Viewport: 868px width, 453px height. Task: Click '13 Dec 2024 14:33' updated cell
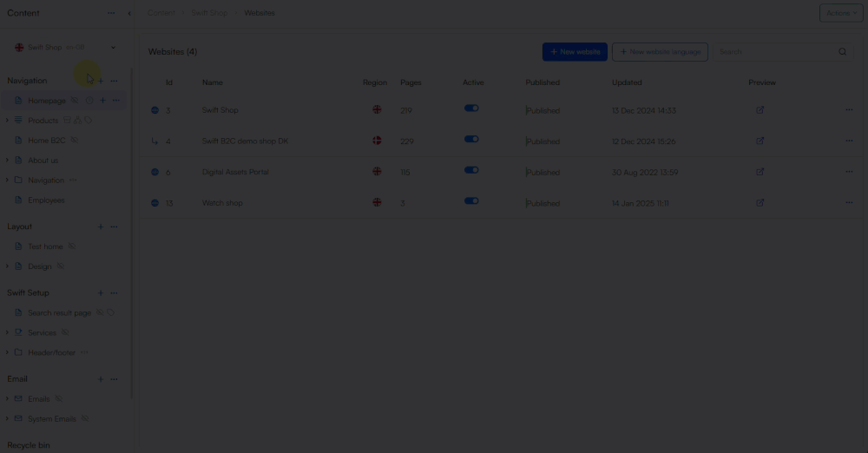[644, 110]
